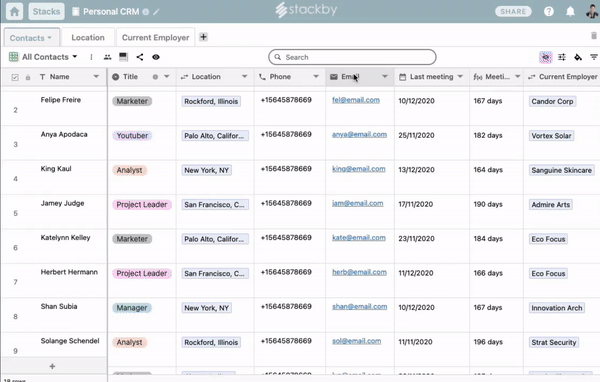Open sol@email.com link
This screenshot has height=382, width=600.
pos(357,341)
